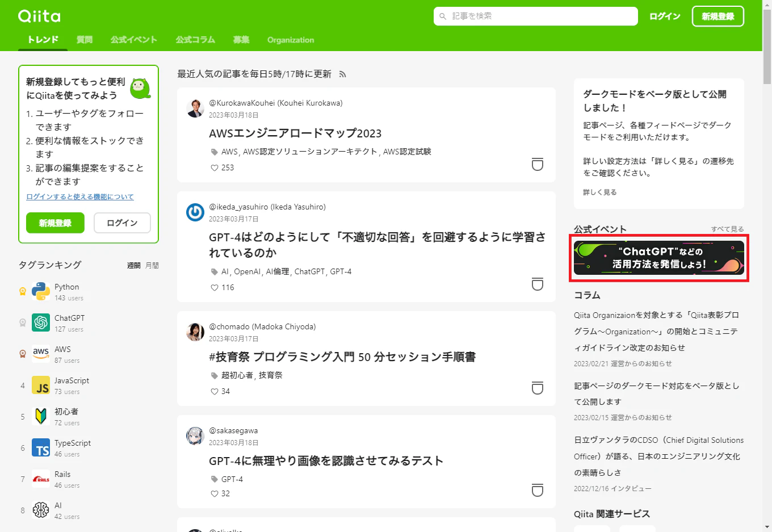Click the heart icon showing 253 likes
Viewport: 772px width, 532px height.
pos(215,168)
